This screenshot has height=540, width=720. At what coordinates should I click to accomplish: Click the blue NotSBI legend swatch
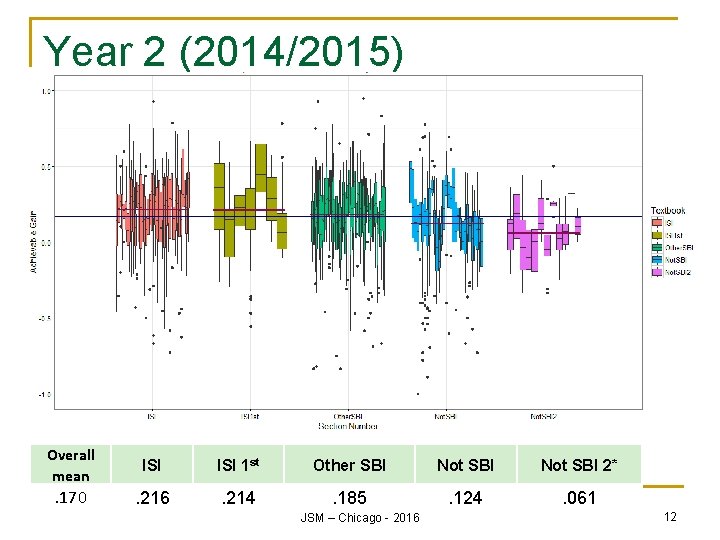[657, 260]
